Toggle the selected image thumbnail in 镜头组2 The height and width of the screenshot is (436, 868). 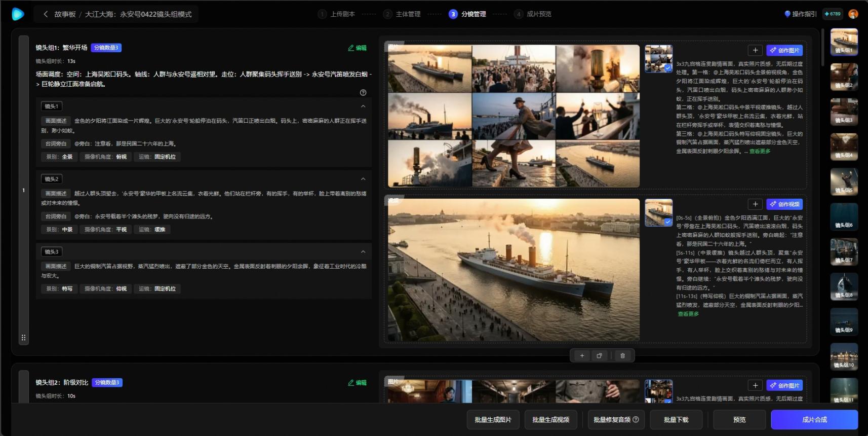tap(659, 391)
